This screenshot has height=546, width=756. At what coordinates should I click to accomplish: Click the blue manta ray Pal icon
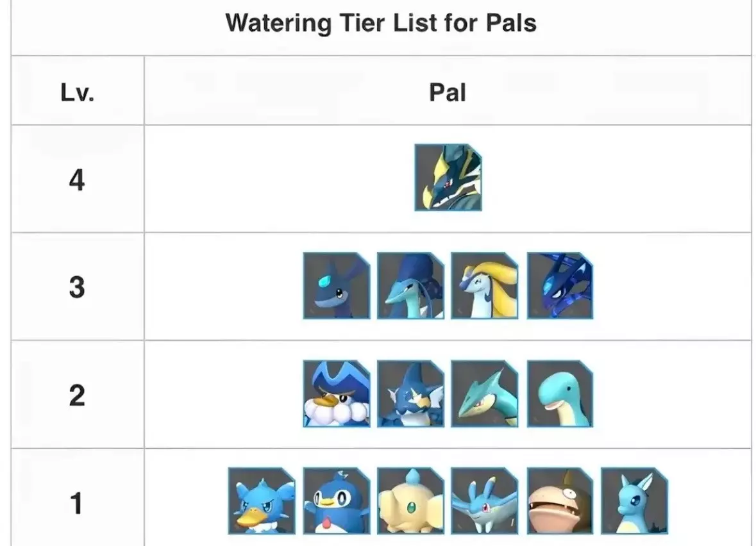485,500
